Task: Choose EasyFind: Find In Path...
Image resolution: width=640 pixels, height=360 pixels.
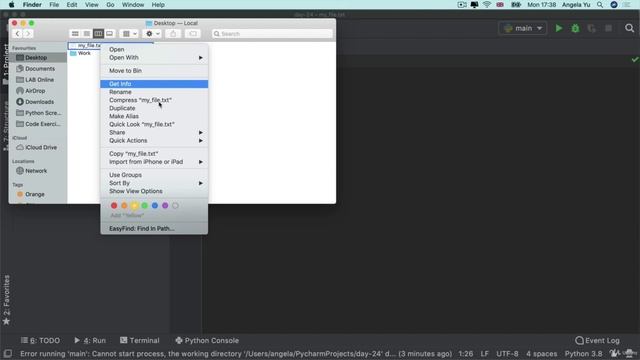Action: pos(154,229)
